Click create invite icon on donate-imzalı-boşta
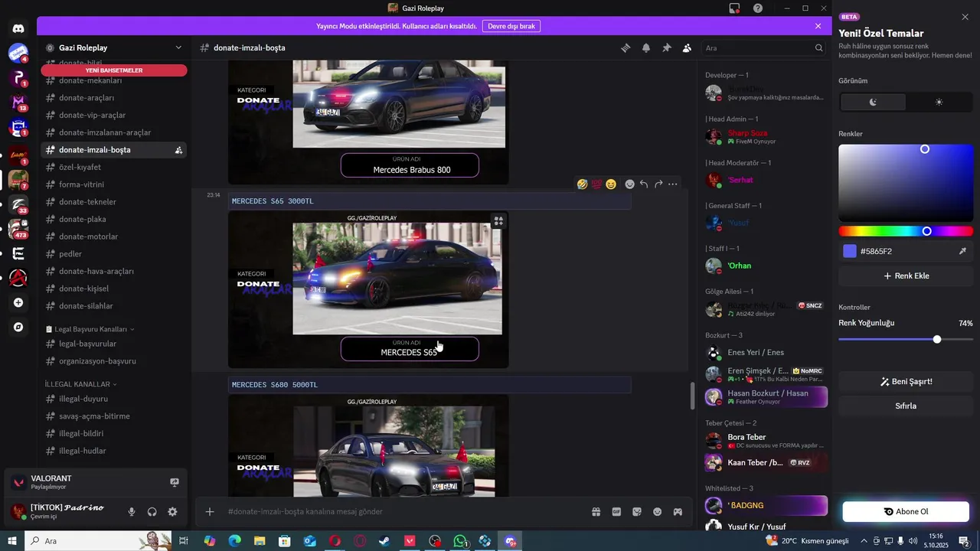Image resolution: width=980 pixels, height=551 pixels. tap(178, 150)
